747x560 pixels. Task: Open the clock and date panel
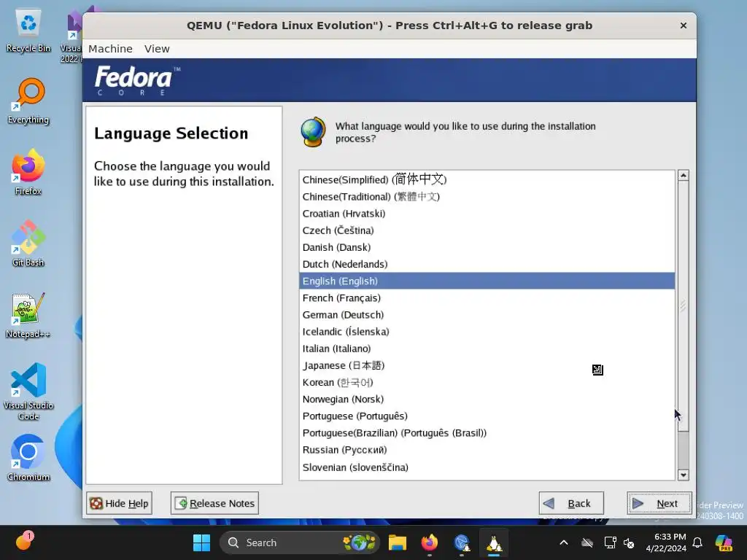(666, 542)
